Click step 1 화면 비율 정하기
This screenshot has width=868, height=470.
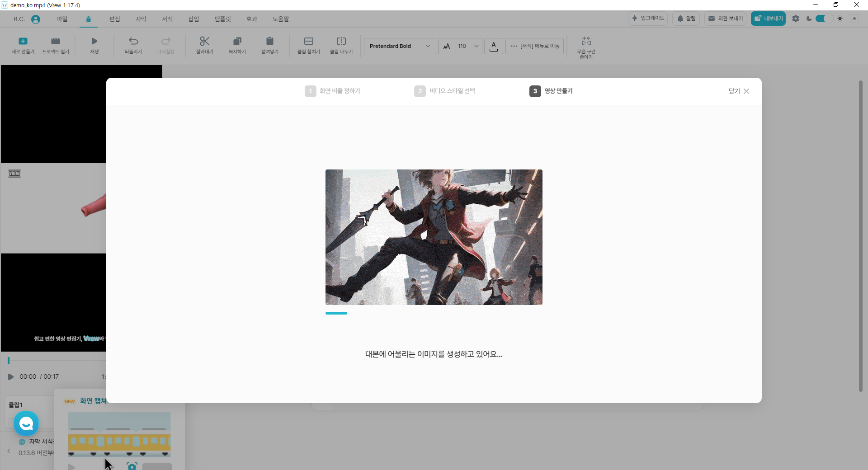(x=332, y=91)
